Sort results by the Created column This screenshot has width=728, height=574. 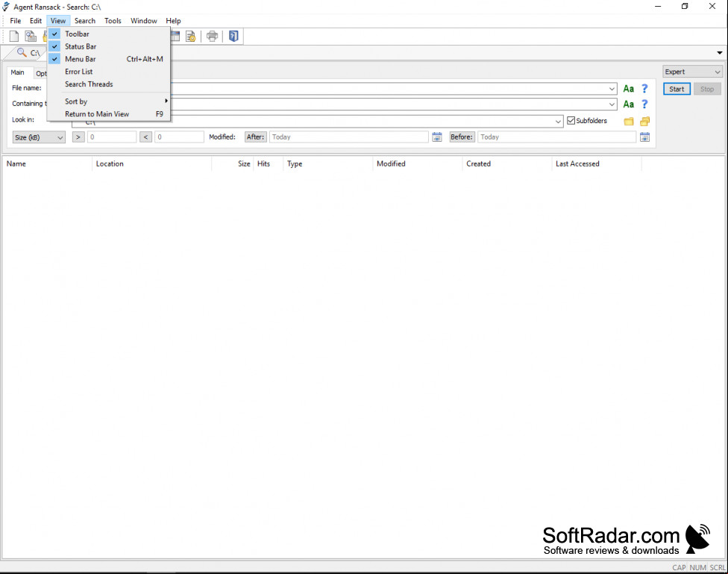[507, 163]
